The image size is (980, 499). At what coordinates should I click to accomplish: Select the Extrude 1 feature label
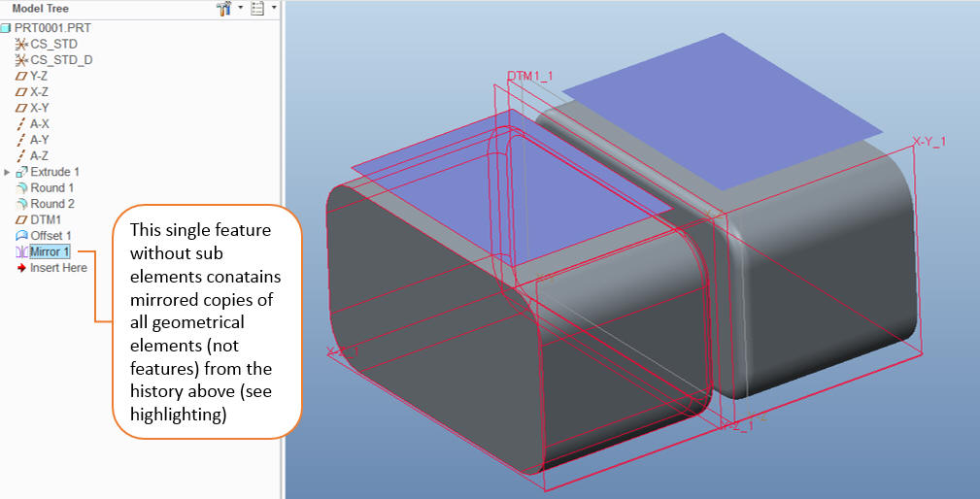point(55,172)
